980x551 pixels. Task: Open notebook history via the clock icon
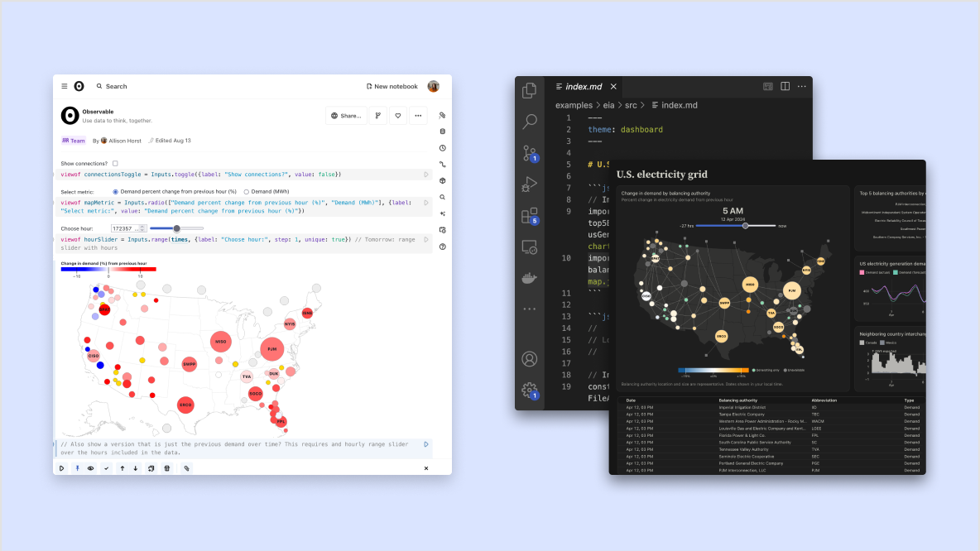click(x=442, y=147)
